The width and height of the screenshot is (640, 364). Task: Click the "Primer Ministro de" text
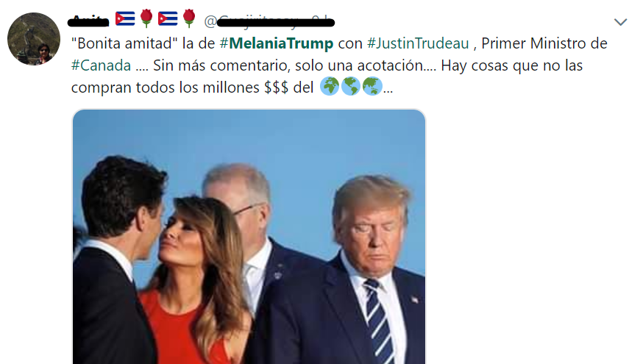(x=544, y=43)
